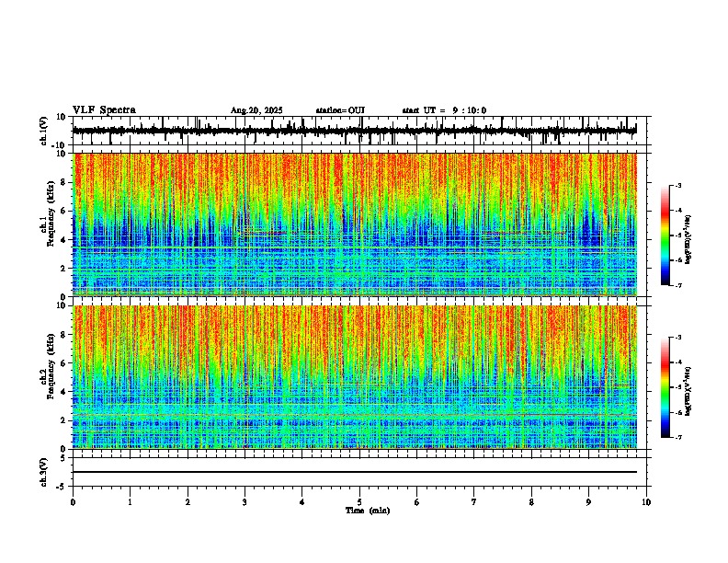Click time axis tick label '3'

click(x=245, y=502)
